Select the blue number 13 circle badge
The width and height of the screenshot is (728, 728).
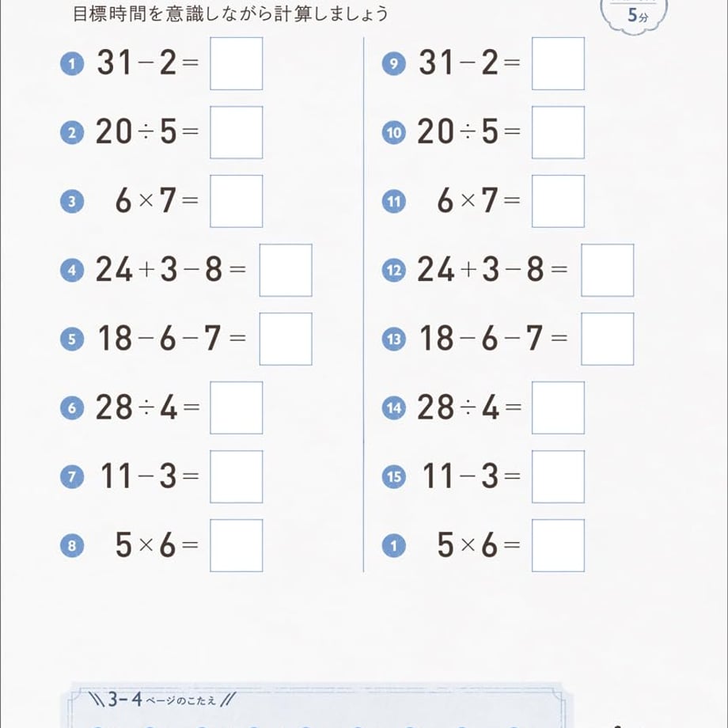point(394,339)
